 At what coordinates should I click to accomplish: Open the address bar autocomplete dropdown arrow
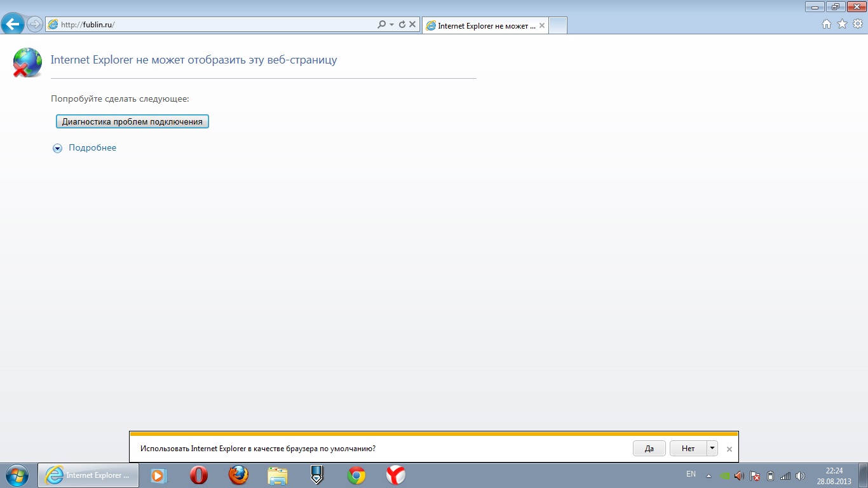coord(392,25)
